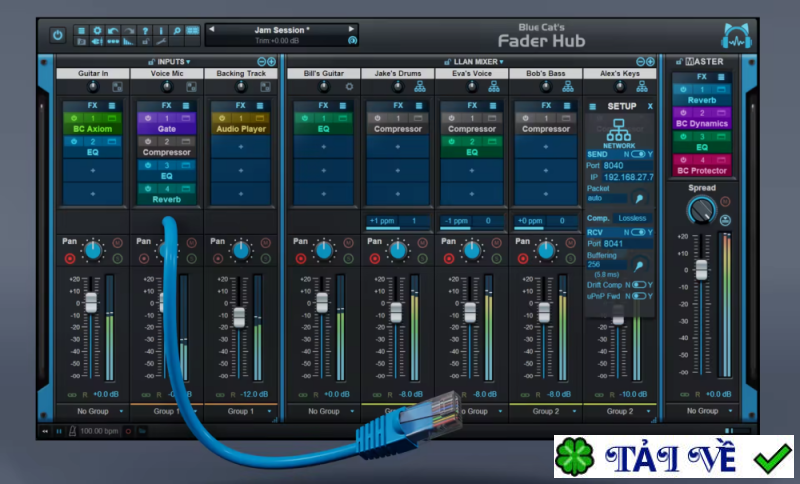Click the wrench tool icon

(161, 41)
